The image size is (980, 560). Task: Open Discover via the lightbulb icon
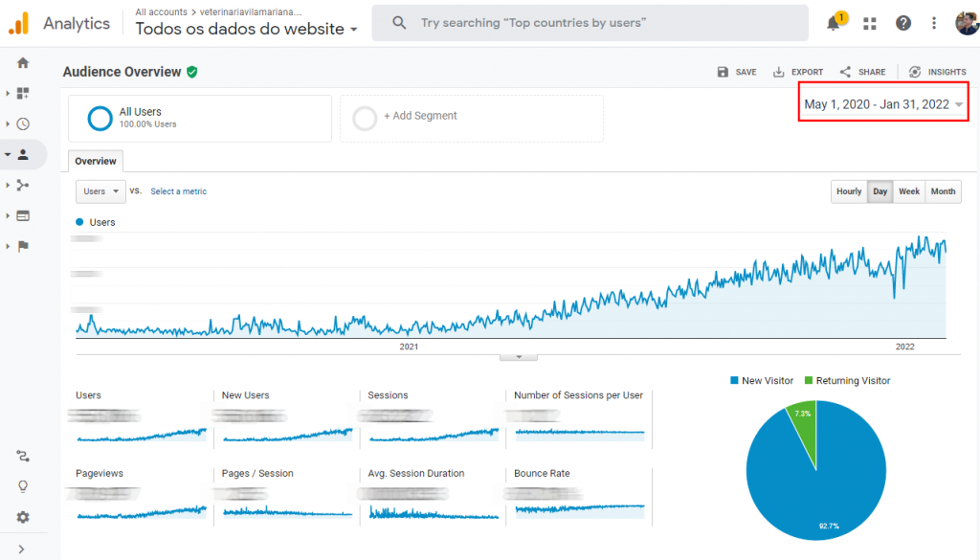pos(24,486)
